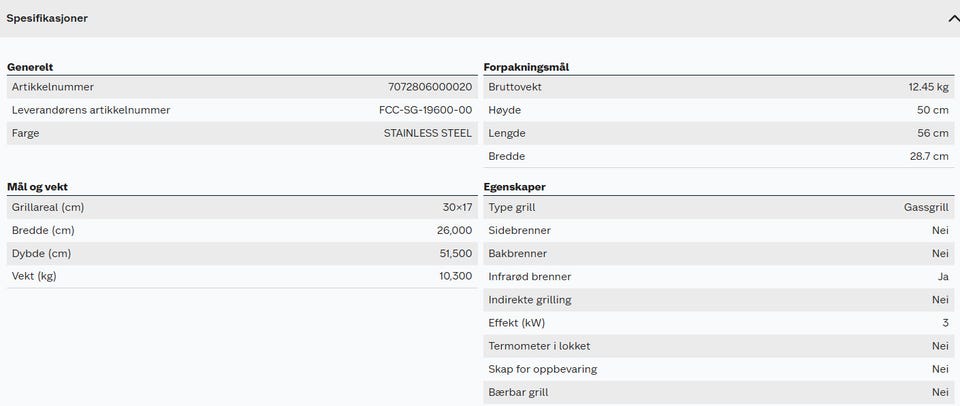Click the Dybde (cm) value 51,500

coord(455,253)
